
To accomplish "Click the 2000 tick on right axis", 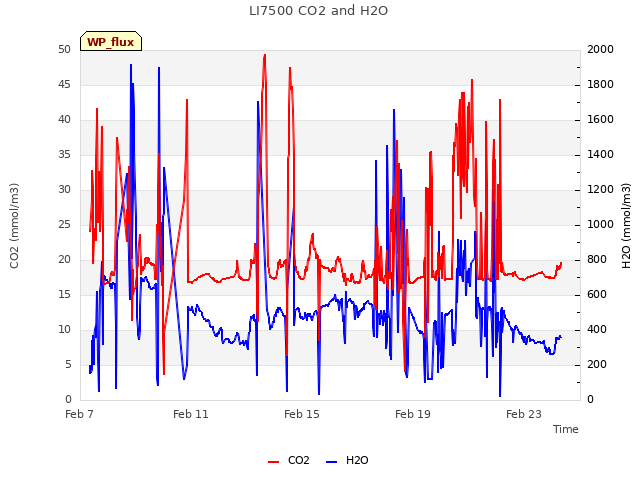I will point(600,49).
